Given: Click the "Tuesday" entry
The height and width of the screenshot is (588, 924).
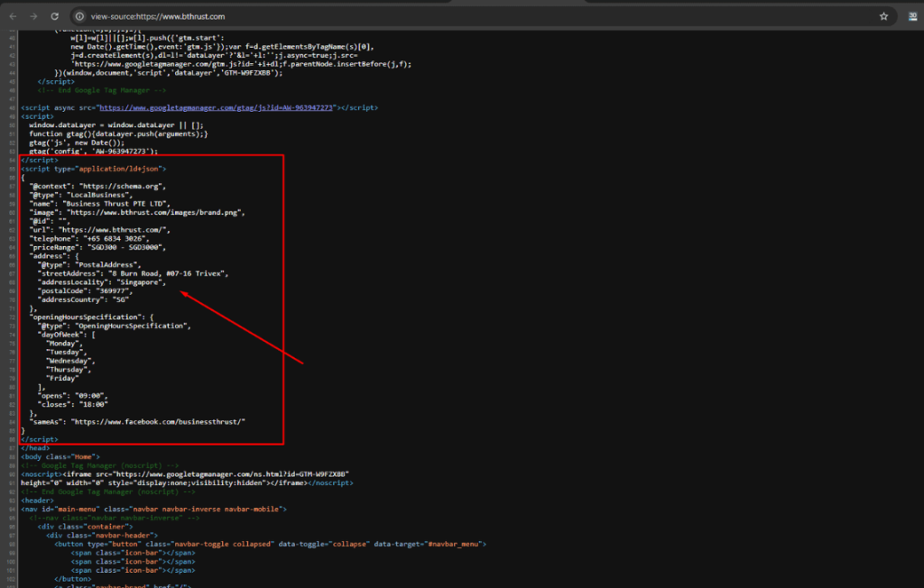Looking at the screenshot, I should (x=67, y=353).
